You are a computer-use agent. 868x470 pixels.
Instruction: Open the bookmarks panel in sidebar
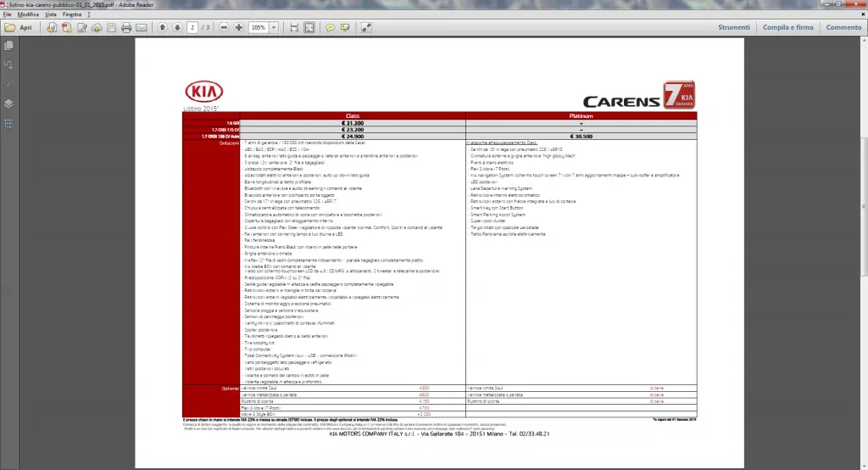coord(8,64)
